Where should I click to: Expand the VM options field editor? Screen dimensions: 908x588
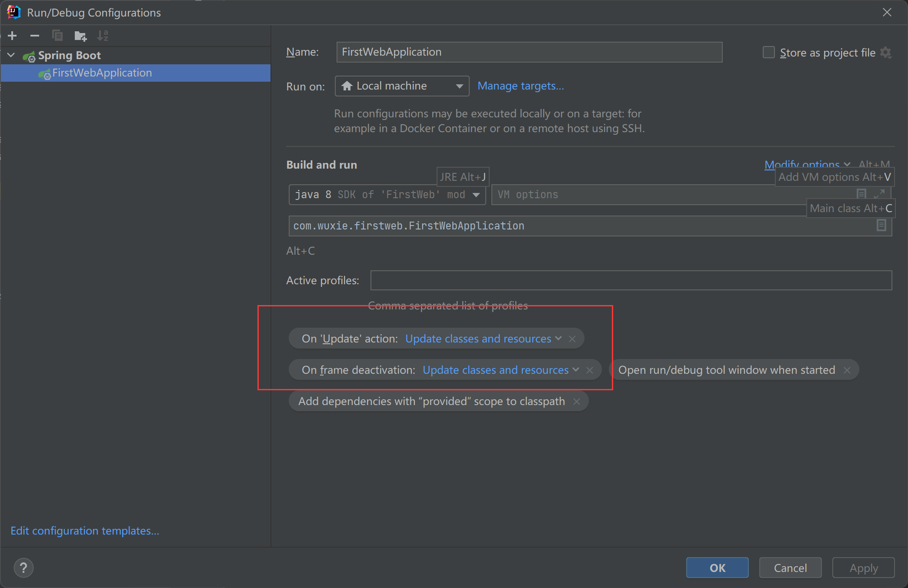[x=879, y=194]
